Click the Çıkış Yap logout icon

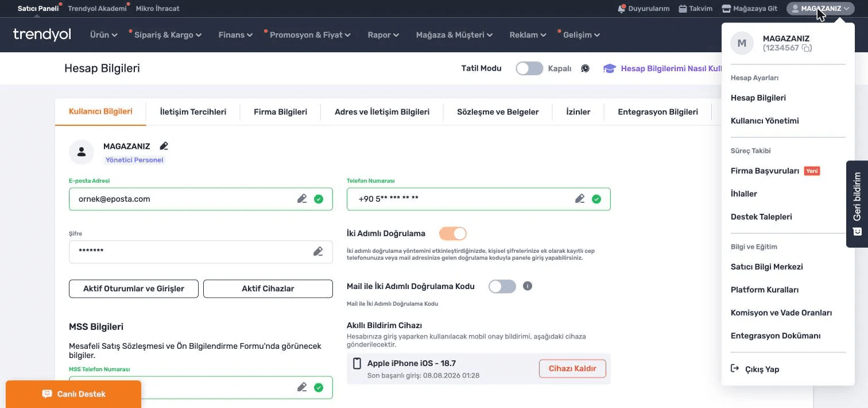(x=734, y=368)
